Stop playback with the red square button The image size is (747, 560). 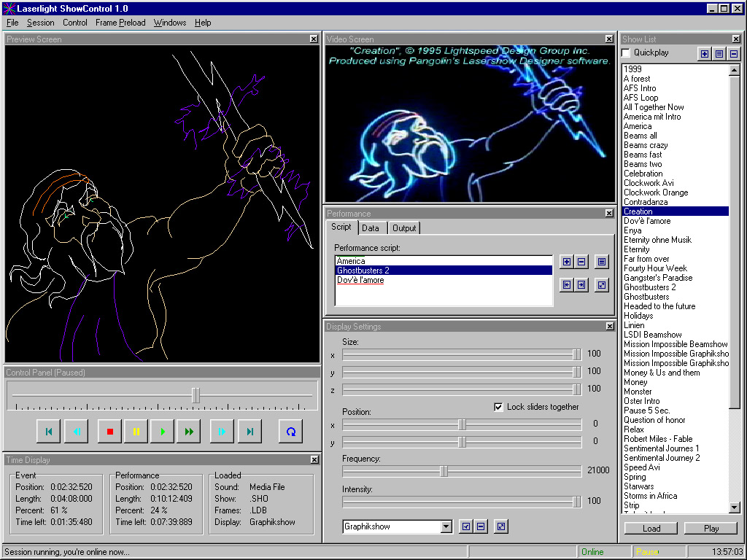click(x=109, y=432)
